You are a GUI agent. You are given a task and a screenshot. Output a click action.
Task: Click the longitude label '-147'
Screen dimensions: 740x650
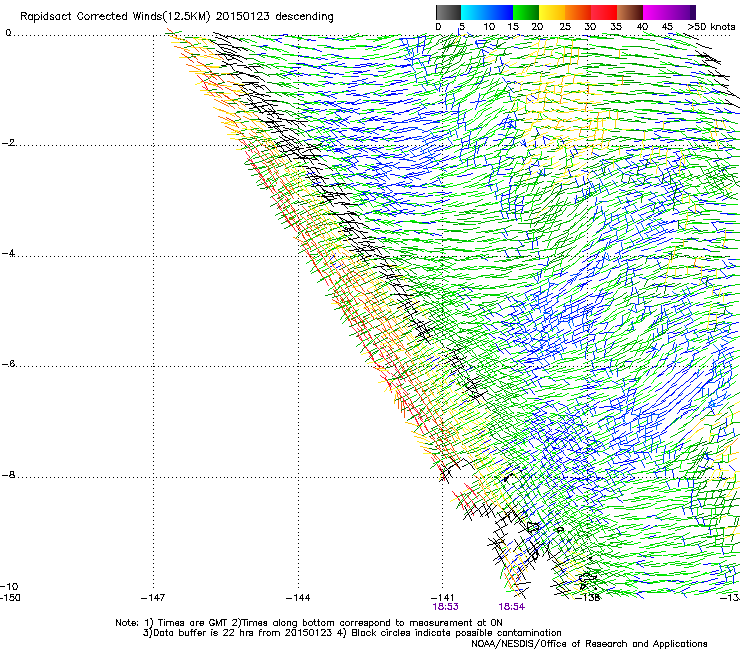pos(153,598)
